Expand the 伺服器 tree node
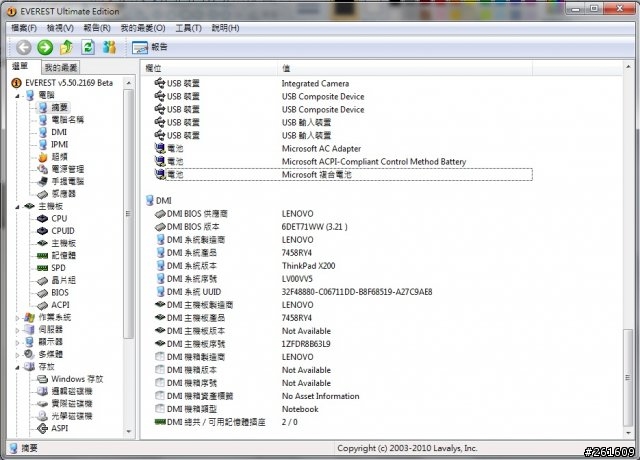This screenshot has width=640, height=460. tap(18, 330)
